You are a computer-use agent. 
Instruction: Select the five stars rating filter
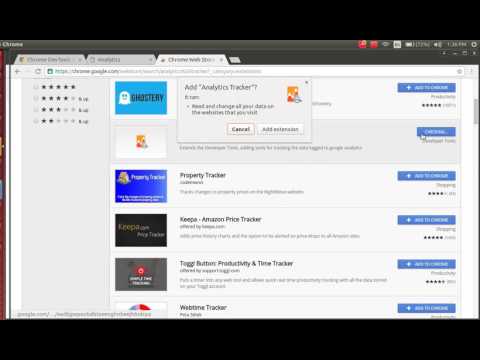pyautogui.click(x=55, y=87)
